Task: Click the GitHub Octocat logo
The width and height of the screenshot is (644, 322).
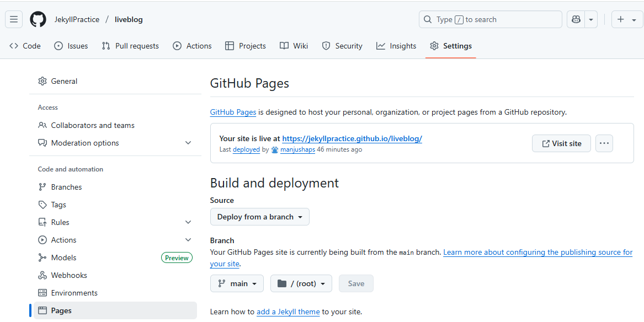Action: coord(38,19)
